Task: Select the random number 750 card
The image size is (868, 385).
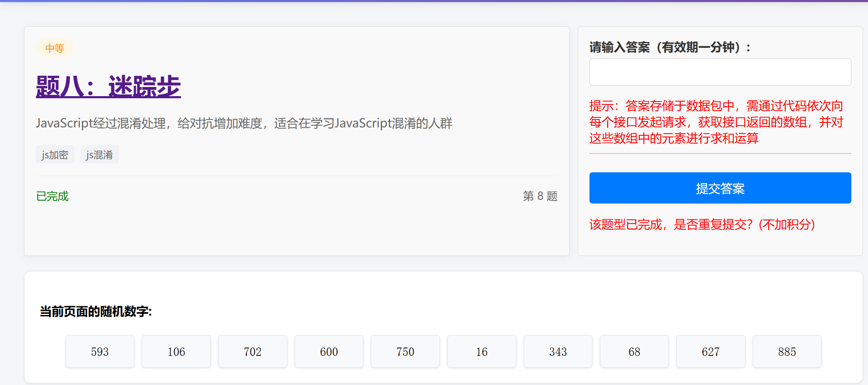Action: click(405, 351)
